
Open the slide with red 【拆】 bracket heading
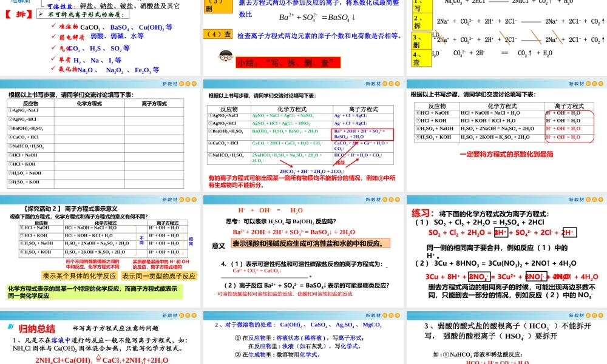[x=100, y=38]
